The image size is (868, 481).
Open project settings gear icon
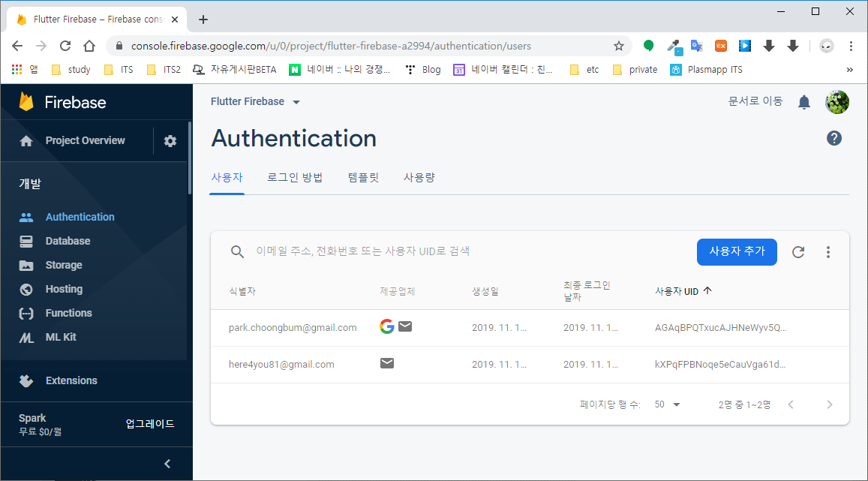(x=170, y=140)
